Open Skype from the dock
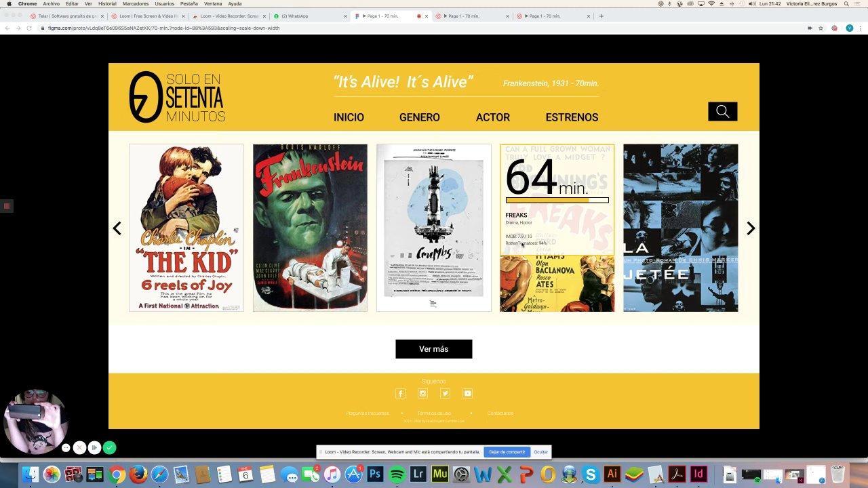 tap(590, 474)
